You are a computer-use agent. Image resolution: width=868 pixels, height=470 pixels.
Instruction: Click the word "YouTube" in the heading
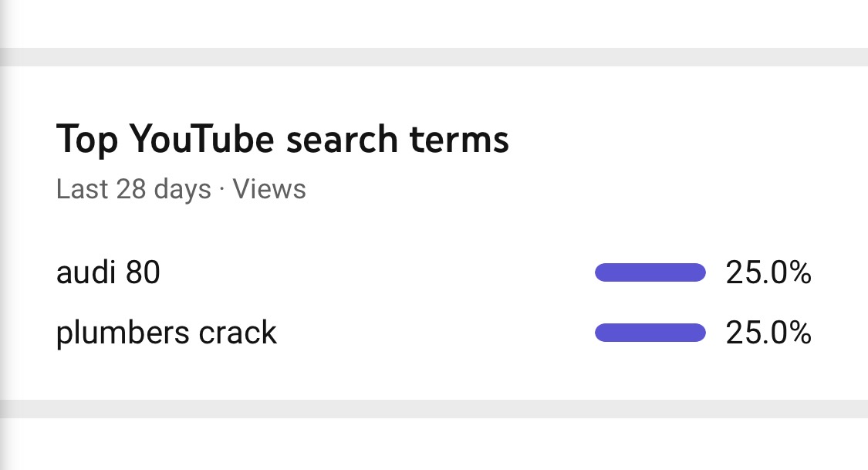pos(201,139)
